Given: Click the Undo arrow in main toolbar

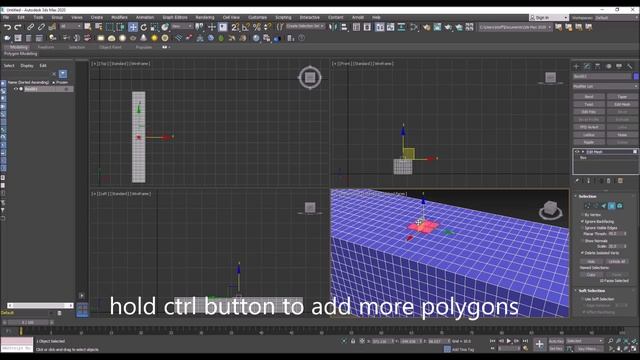Looking at the screenshot, I should 7,27.
